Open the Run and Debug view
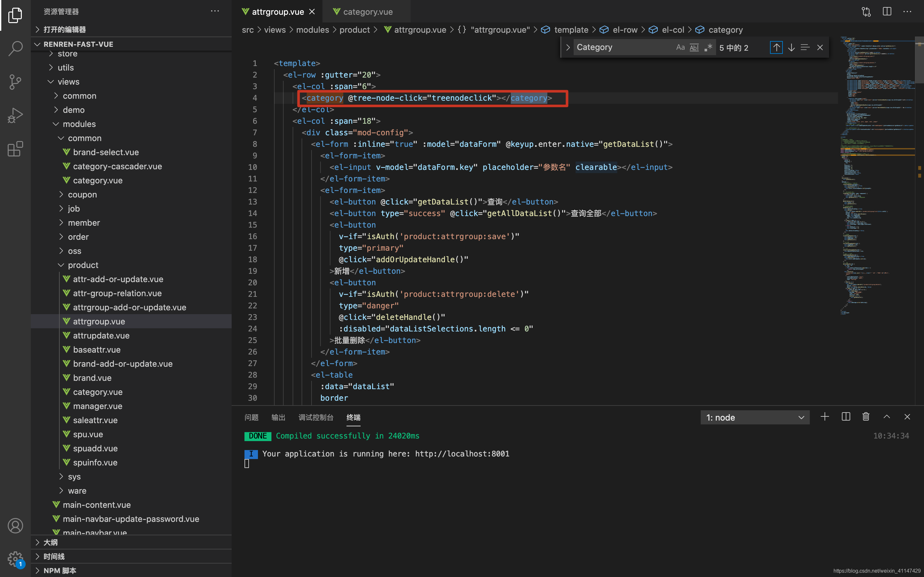Image resolution: width=924 pixels, height=577 pixels. [x=15, y=115]
